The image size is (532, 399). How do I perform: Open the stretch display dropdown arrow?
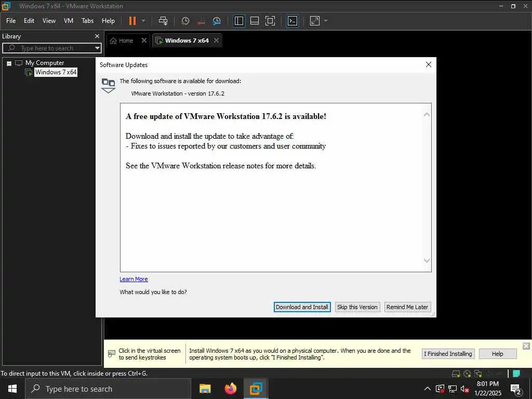tap(326, 21)
